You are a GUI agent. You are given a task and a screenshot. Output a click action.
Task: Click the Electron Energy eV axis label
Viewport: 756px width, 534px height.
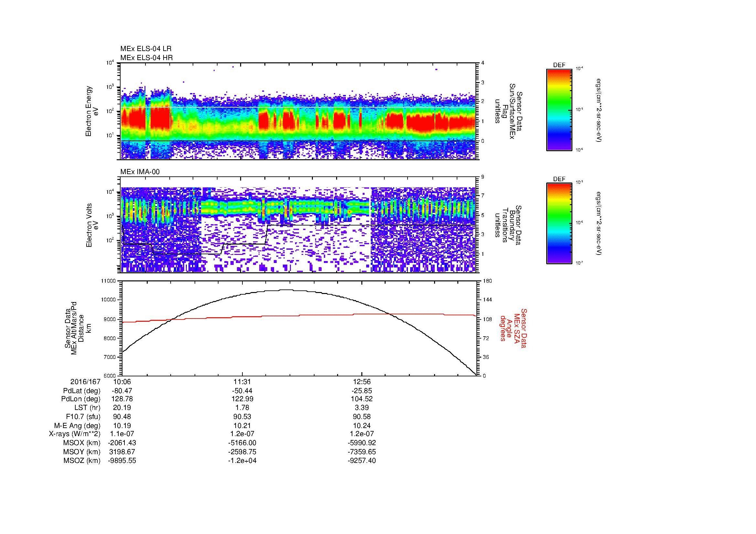click(x=92, y=111)
